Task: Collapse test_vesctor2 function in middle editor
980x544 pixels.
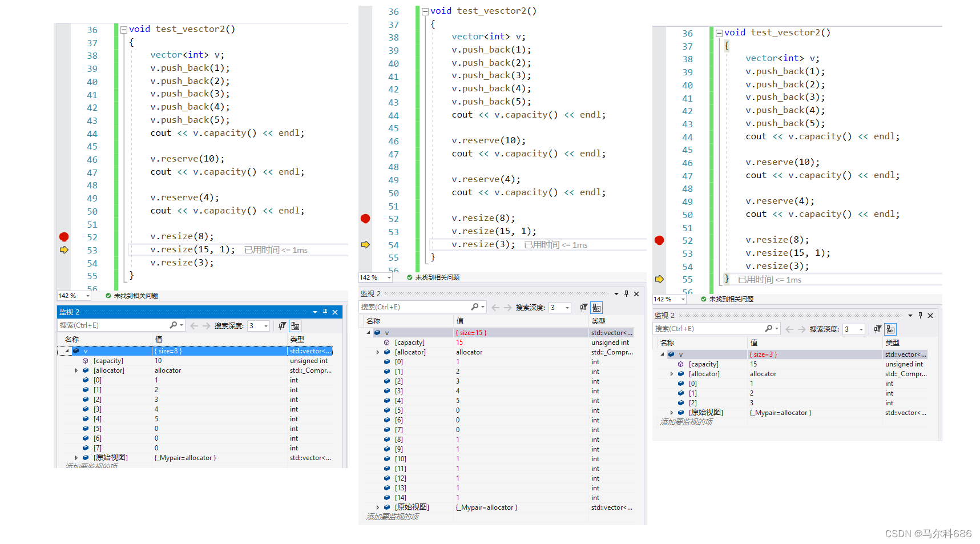Action: click(x=425, y=11)
